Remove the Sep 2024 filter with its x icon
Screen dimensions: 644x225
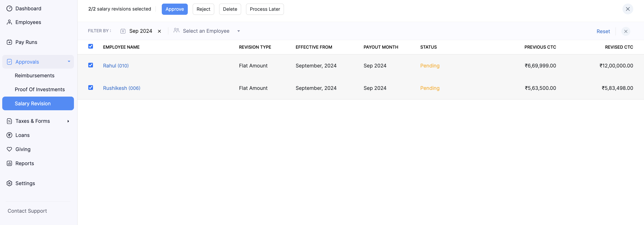pos(159,31)
